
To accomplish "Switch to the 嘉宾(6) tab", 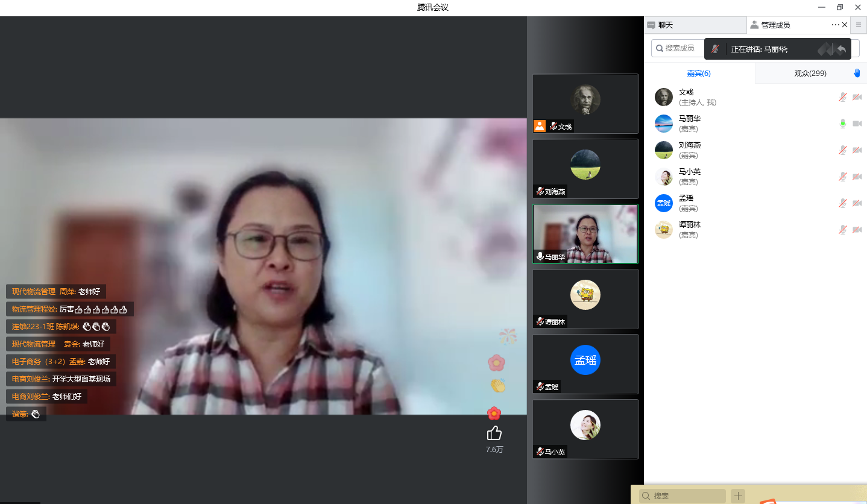I will pos(699,74).
